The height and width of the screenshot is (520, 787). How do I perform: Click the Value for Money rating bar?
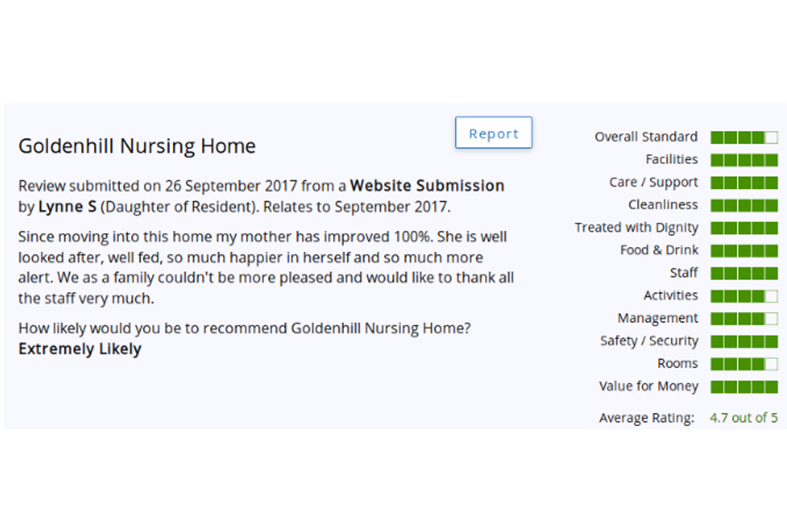(744, 386)
